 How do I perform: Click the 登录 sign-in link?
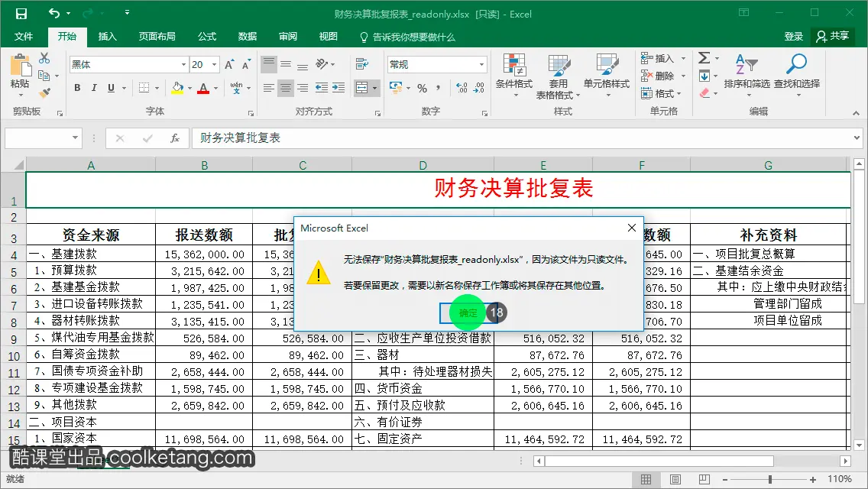point(793,37)
